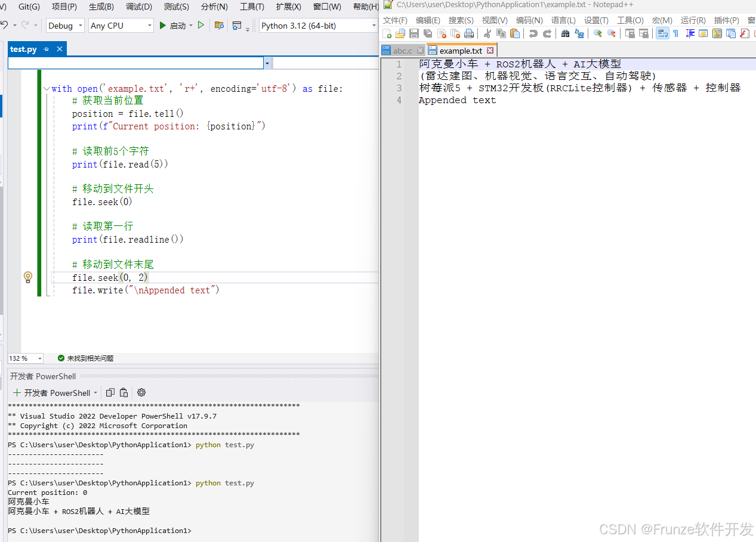The width and height of the screenshot is (756, 542).
Task: Click the New file icon in Notepad++
Action: click(387, 33)
